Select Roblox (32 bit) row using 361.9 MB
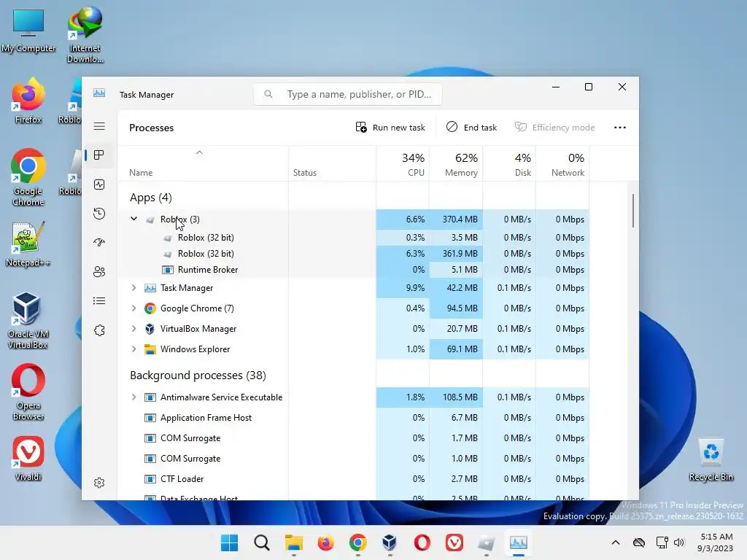This screenshot has width=747, height=560. (354, 253)
